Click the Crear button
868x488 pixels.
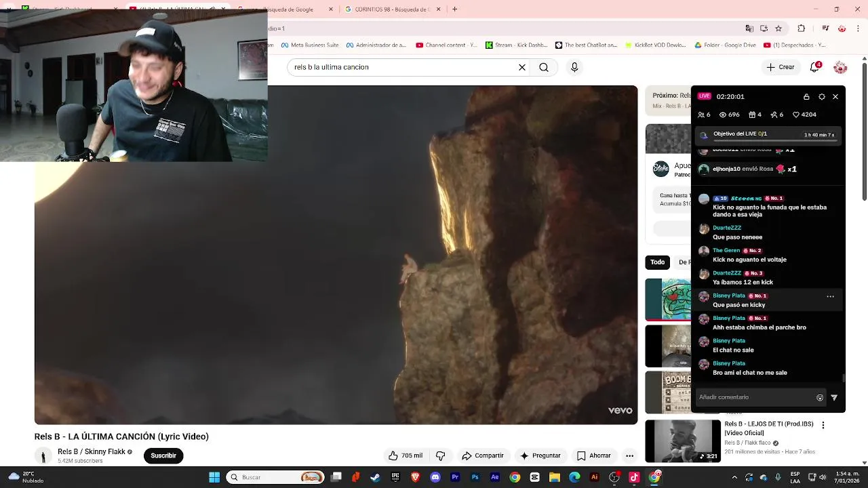[781, 67]
